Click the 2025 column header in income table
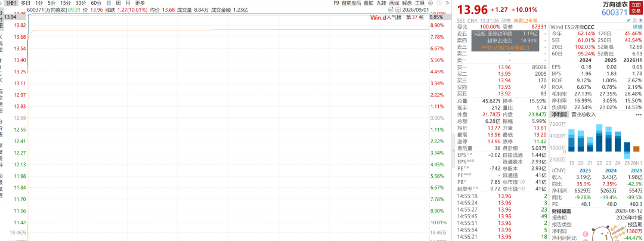 coord(636,171)
